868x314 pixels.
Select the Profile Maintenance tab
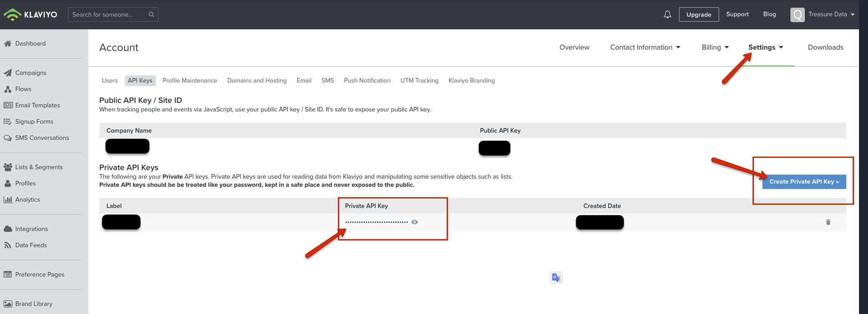click(189, 80)
